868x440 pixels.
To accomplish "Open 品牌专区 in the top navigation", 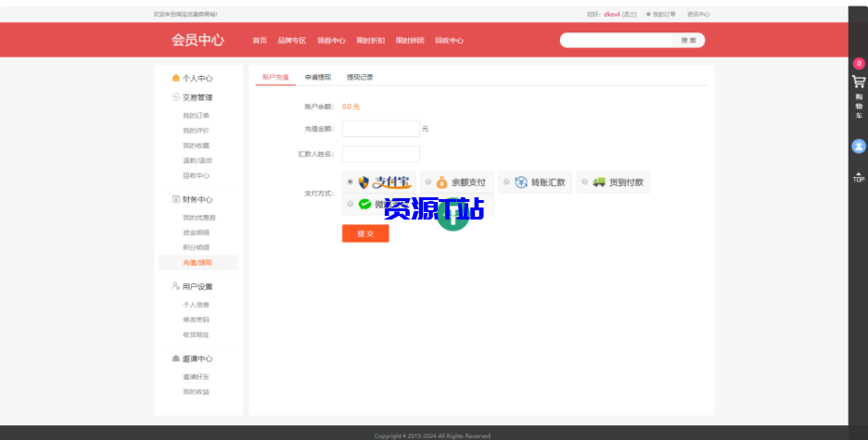I will pyautogui.click(x=292, y=41).
